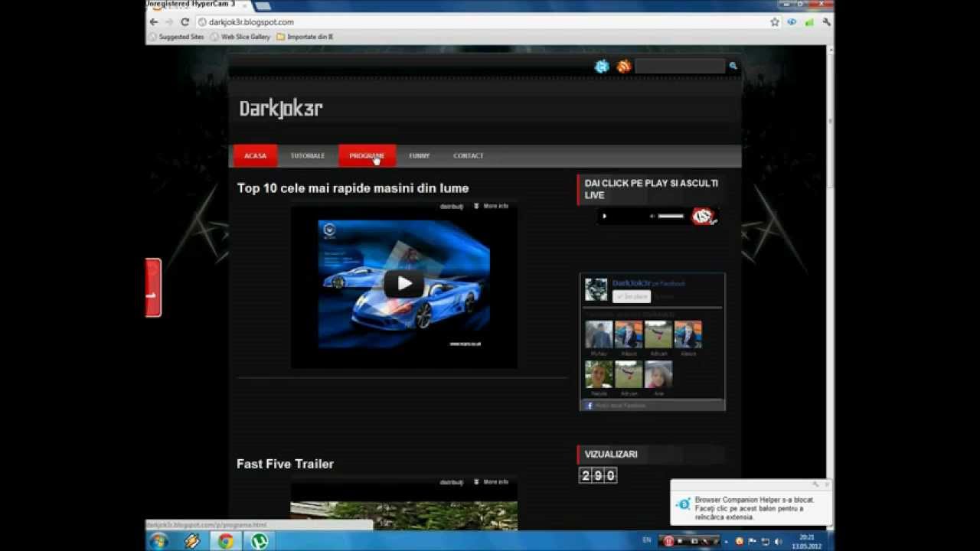This screenshot has width=980, height=551.
Task: Open DarkJok3r Facebook page link
Action: point(632,283)
